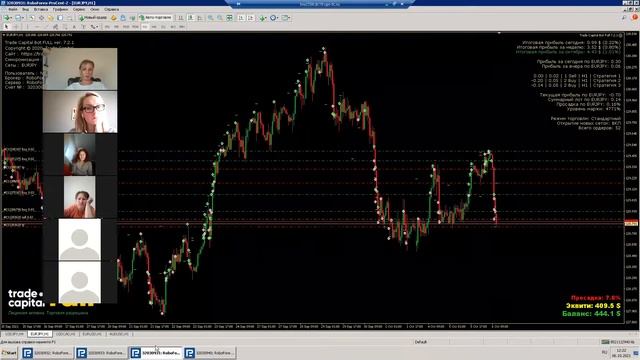
Task: Select the Crosshair tool
Action: coord(16,27)
